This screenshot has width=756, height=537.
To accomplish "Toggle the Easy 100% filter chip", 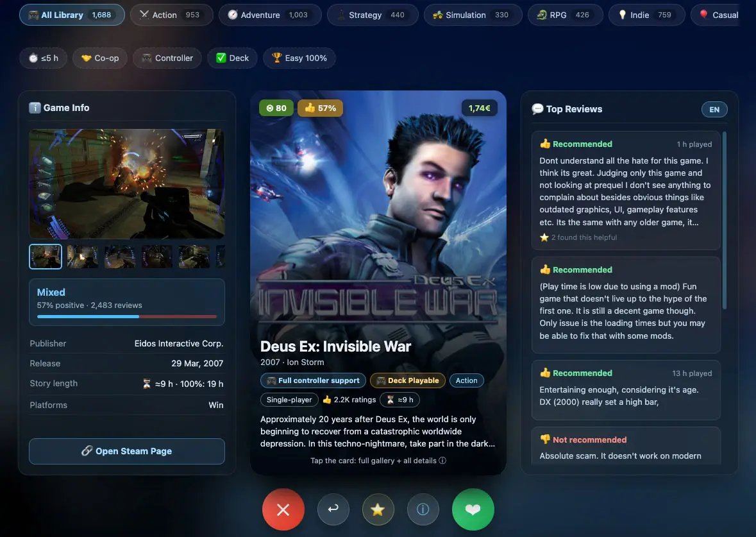I will [x=299, y=58].
